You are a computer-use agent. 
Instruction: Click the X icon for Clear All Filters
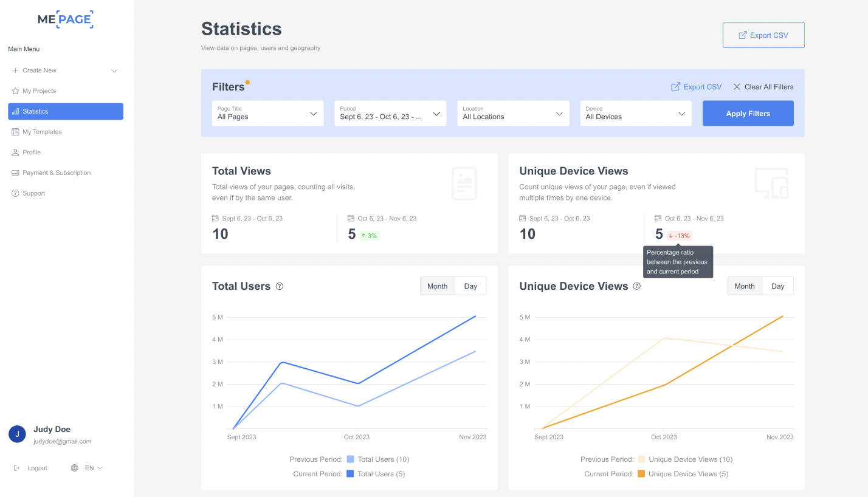click(x=737, y=87)
